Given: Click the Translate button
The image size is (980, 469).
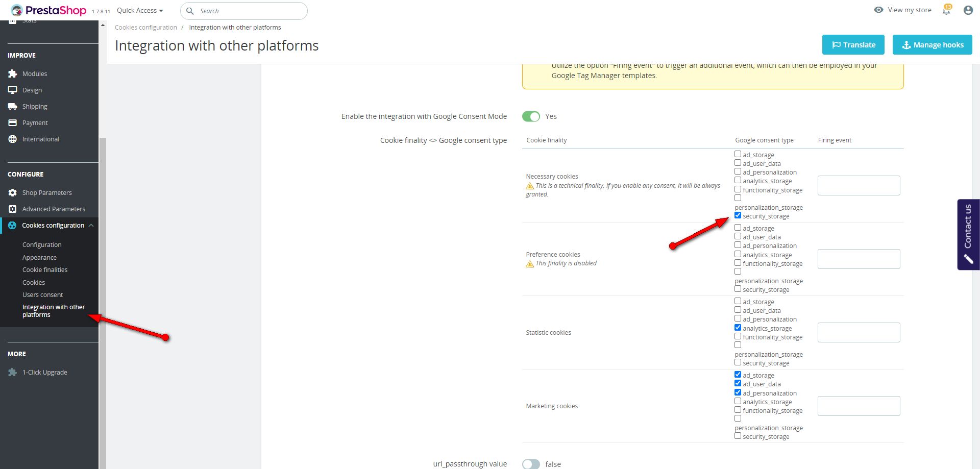Looking at the screenshot, I should [853, 45].
